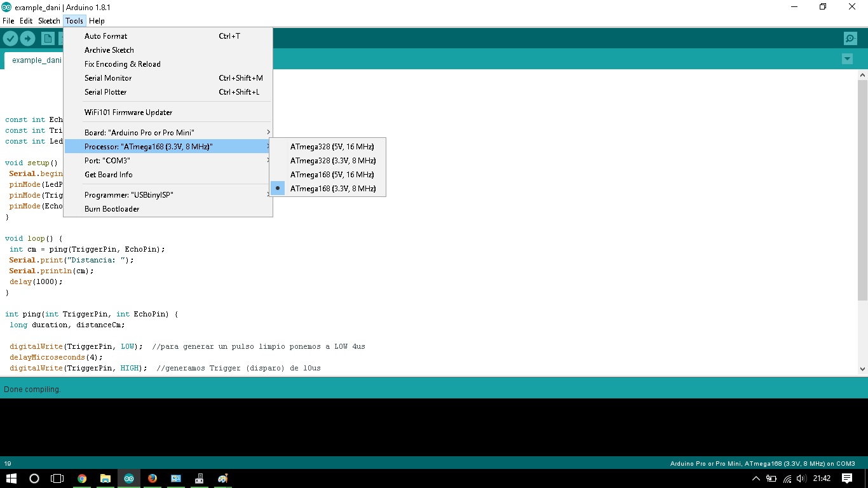The height and width of the screenshot is (488, 868).
Task: Open File Explorer from the taskbar
Action: tap(105, 478)
